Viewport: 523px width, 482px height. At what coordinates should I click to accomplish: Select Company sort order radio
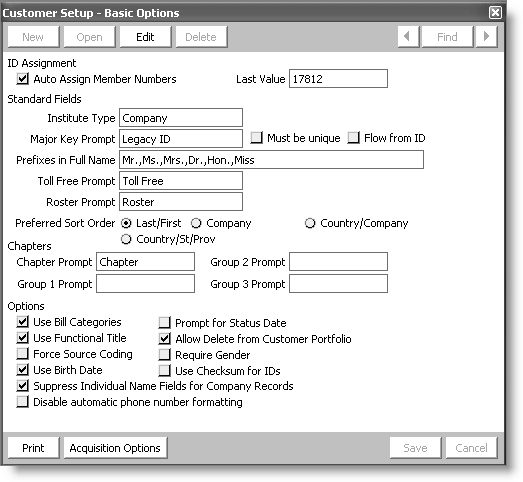[x=196, y=223]
